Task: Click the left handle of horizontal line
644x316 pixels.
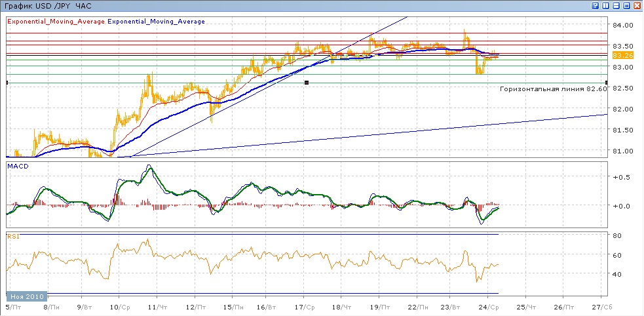Action: pos(7,82)
